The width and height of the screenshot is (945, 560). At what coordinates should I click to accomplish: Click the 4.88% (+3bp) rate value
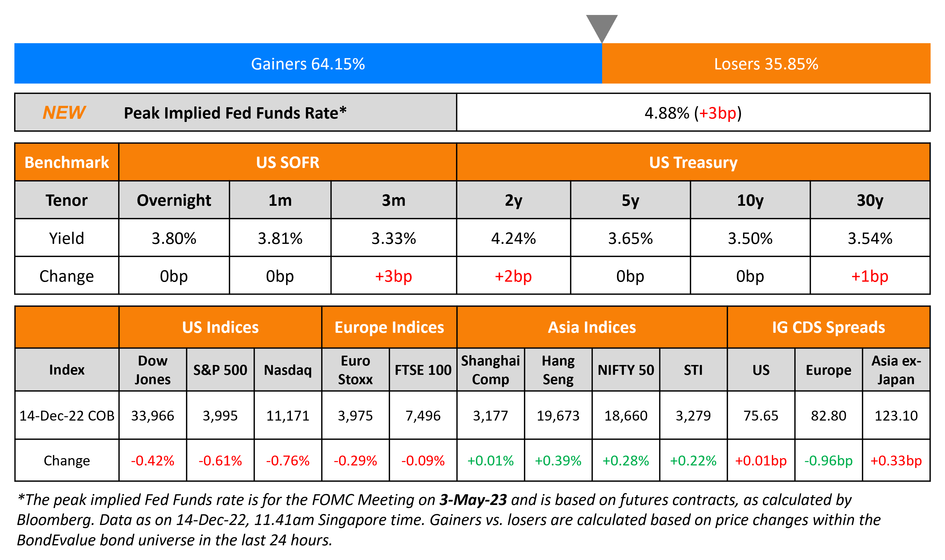coord(693,113)
